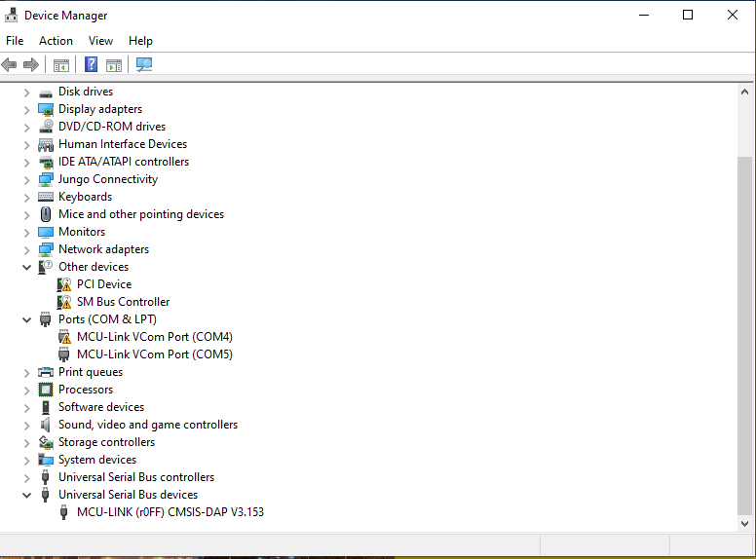Click the scrollbar up arrow
This screenshot has height=559, width=756.
point(744,92)
